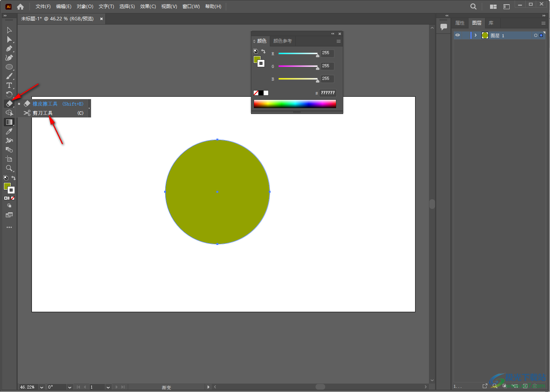The image size is (550, 392).
Task: Open the workspace switcher icon
Action: 507,7
